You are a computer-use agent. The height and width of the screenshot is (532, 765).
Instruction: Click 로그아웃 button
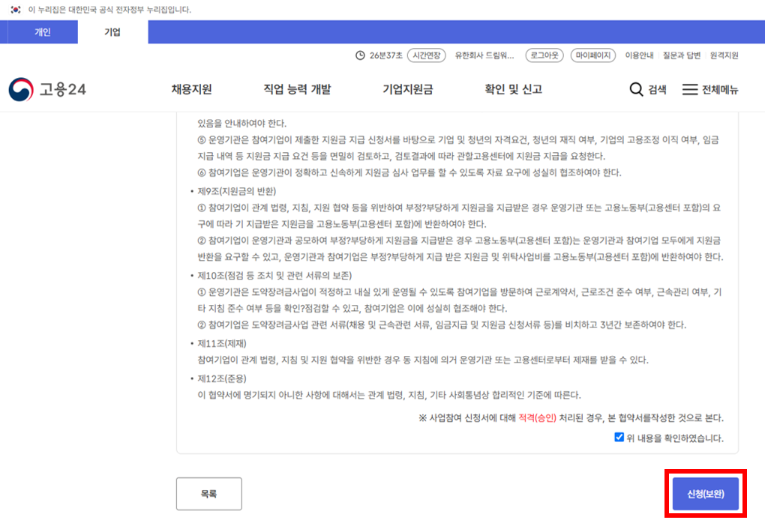[544, 55]
